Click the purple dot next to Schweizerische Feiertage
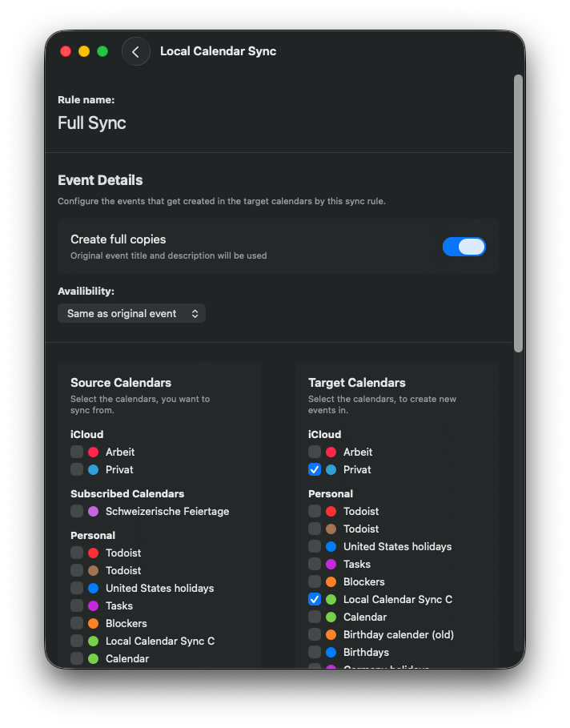This screenshot has height=728, width=570. coord(94,511)
